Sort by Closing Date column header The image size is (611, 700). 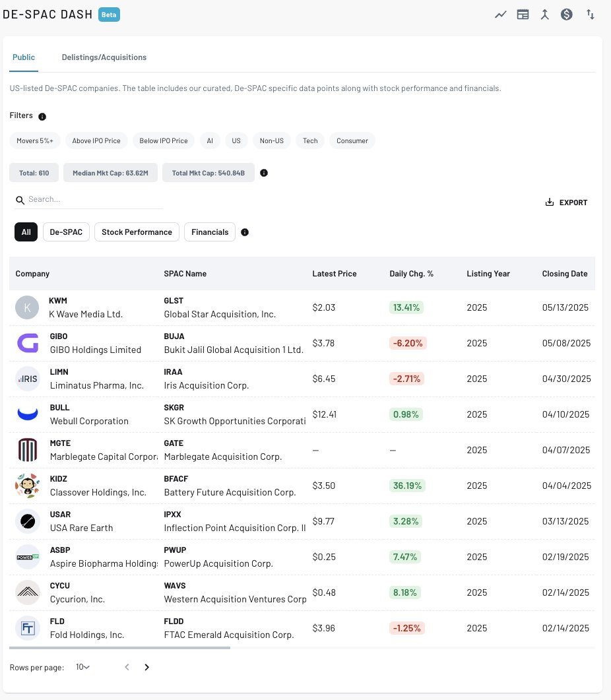pyautogui.click(x=565, y=274)
